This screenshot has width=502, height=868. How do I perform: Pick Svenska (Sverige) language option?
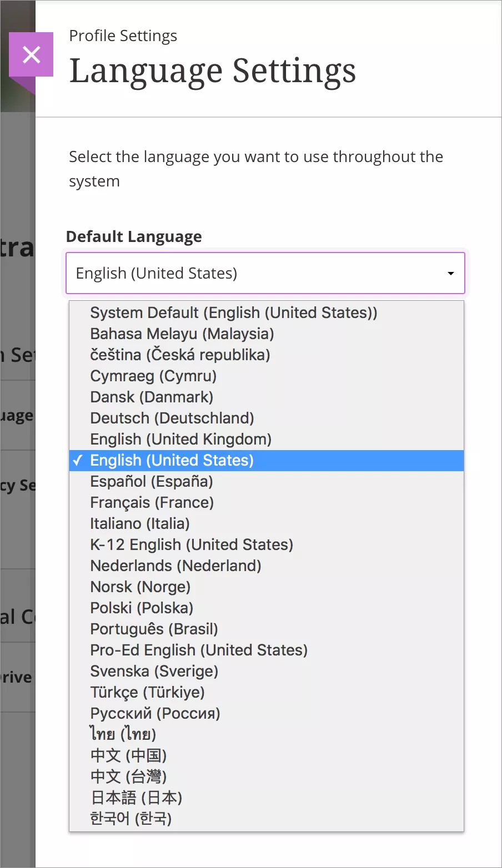[154, 672]
